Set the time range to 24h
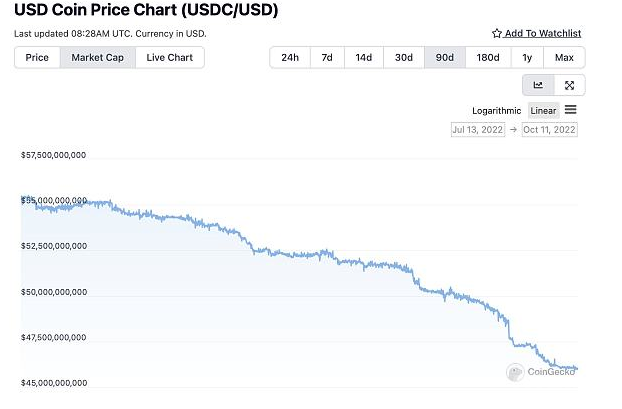 click(x=290, y=58)
